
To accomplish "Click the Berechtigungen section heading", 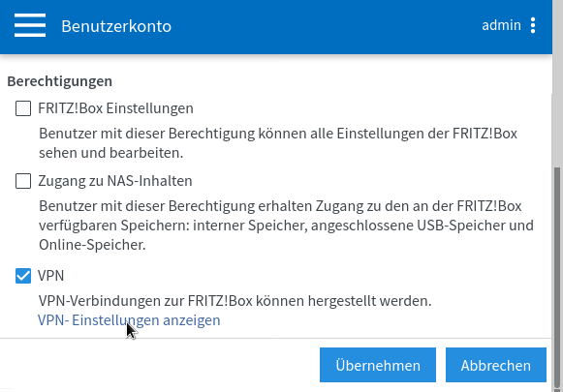I will 60,81.
